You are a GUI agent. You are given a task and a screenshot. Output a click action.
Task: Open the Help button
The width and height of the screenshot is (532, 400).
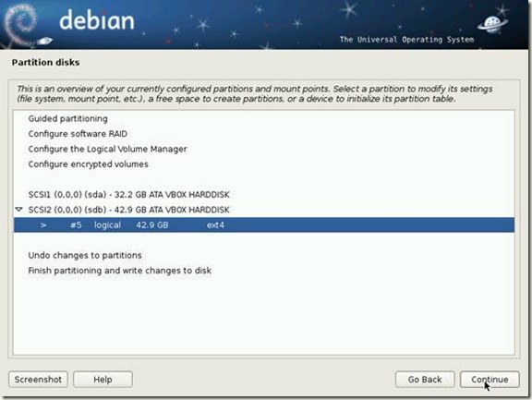click(x=103, y=380)
